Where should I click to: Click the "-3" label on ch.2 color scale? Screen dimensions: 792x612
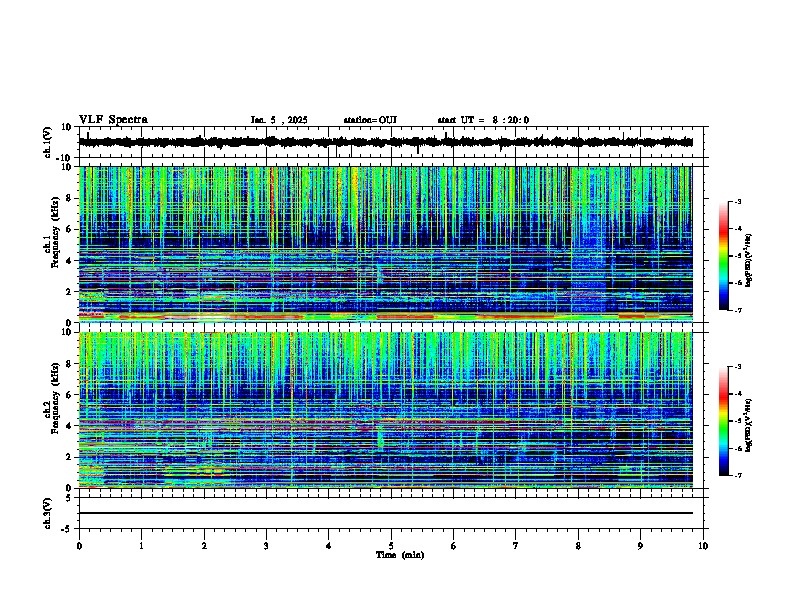click(x=737, y=367)
